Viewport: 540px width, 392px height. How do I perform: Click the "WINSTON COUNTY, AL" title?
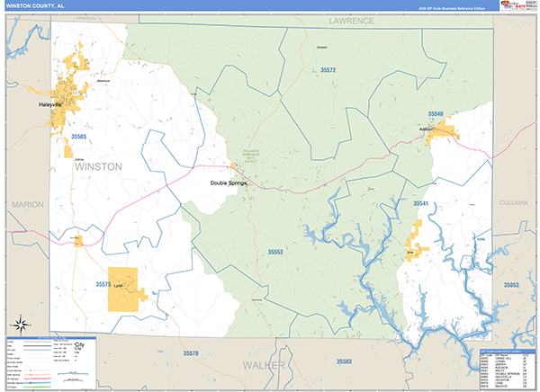(x=35, y=6)
